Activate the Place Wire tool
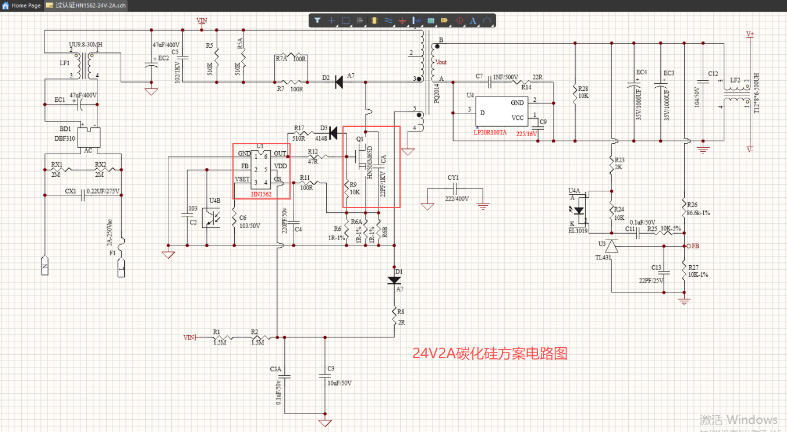 388,21
